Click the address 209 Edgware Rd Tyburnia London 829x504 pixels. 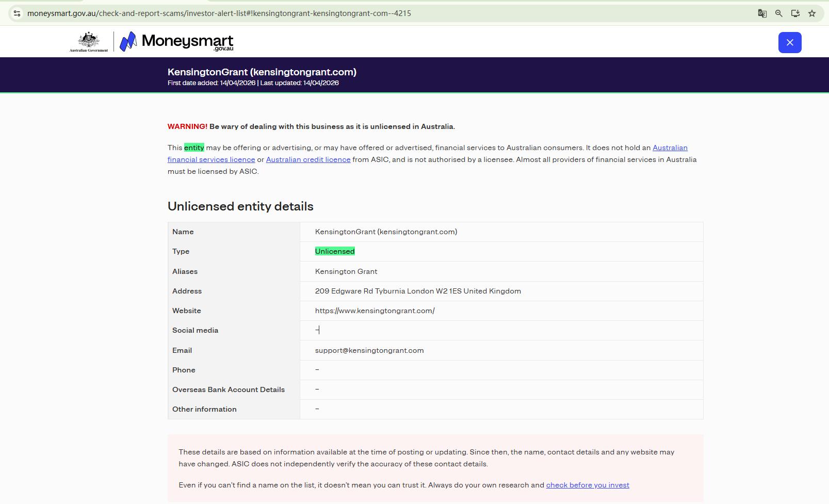pyautogui.click(x=418, y=291)
